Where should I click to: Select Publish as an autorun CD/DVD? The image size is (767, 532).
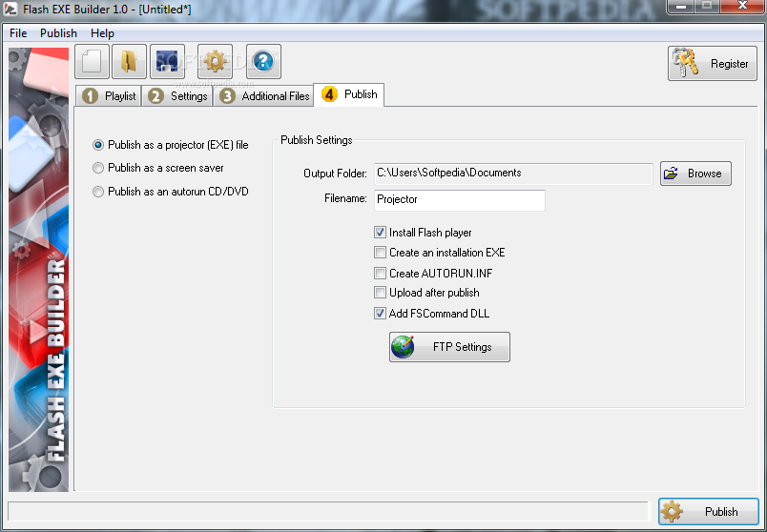pyautogui.click(x=170, y=192)
